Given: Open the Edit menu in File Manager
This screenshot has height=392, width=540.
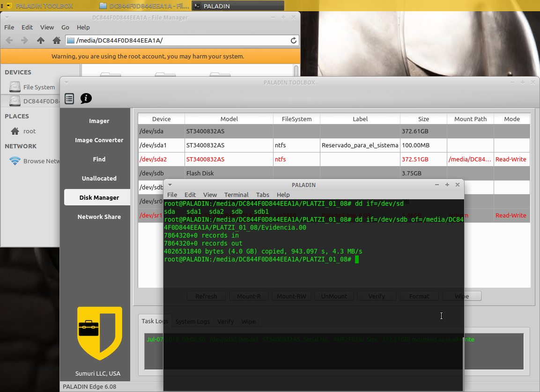Looking at the screenshot, I should tap(27, 27).
